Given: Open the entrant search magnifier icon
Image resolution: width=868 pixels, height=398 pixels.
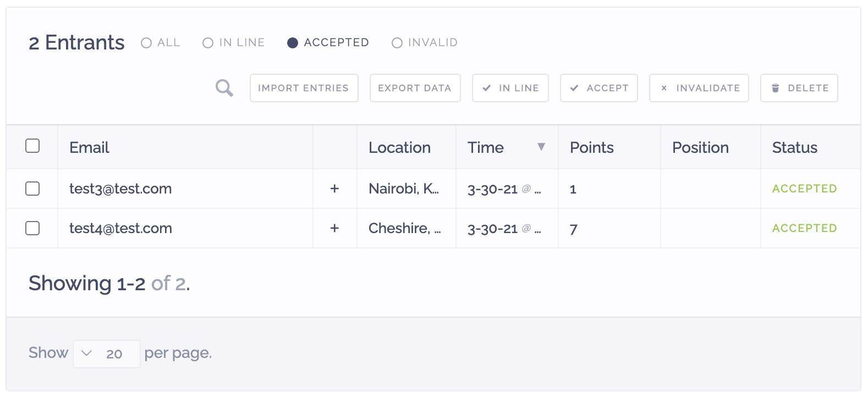Looking at the screenshot, I should coord(224,88).
